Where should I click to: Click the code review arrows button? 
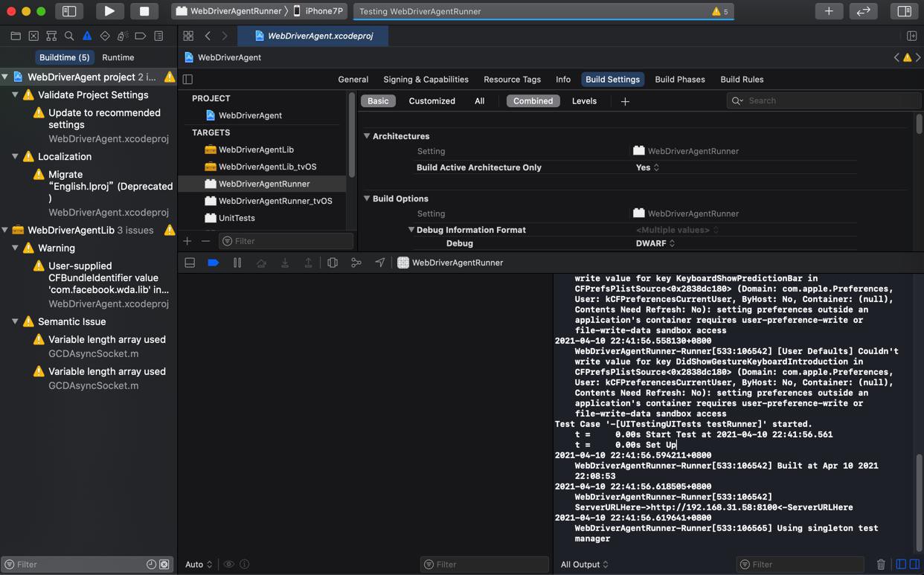(x=864, y=11)
